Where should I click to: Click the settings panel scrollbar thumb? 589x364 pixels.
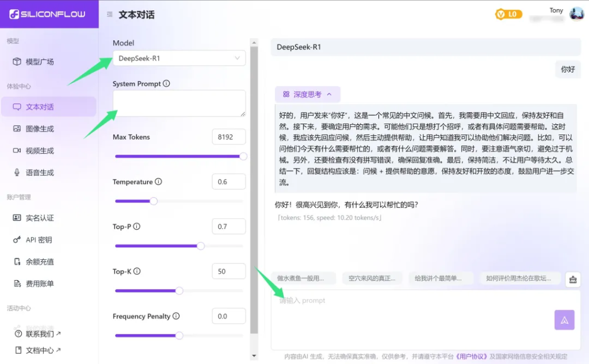point(254,190)
